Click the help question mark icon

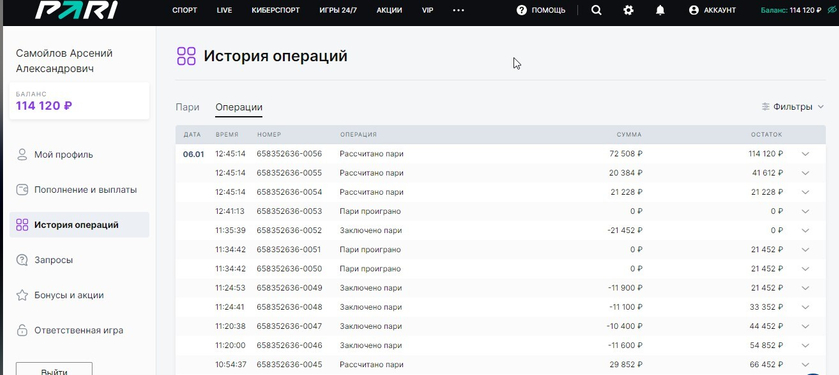[x=522, y=10]
